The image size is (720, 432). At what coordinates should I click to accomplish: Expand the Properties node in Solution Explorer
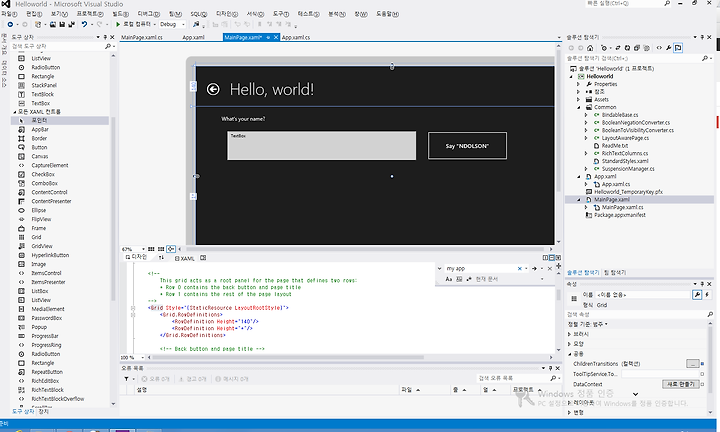tap(578, 84)
